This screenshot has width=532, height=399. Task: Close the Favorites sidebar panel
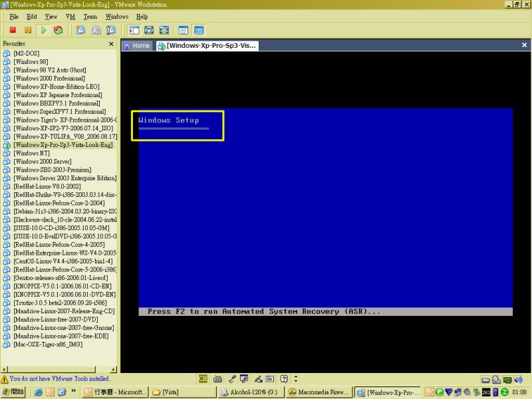pos(112,44)
